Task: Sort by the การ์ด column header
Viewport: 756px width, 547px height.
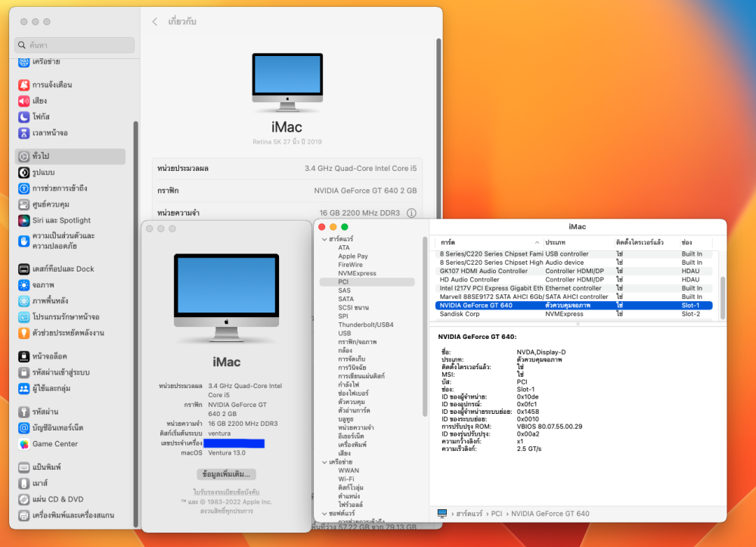Action: [489, 242]
